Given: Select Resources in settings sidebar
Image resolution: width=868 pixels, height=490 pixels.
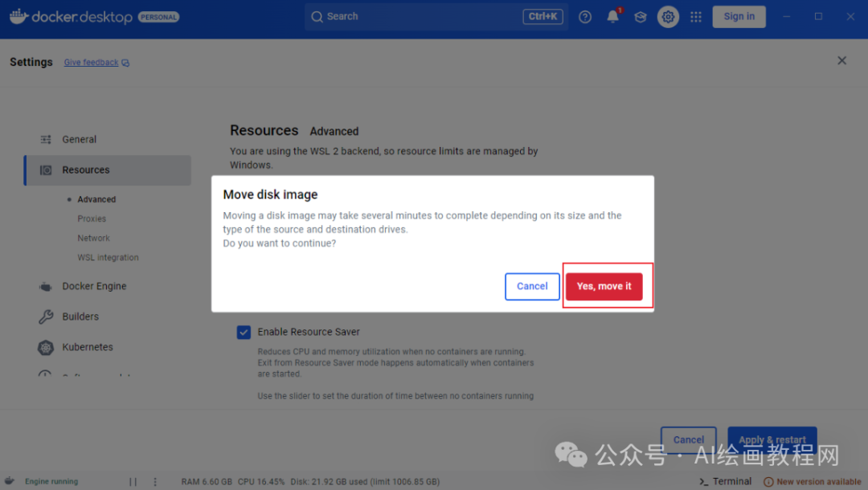Looking at the screenshot, I should (108, 169).
